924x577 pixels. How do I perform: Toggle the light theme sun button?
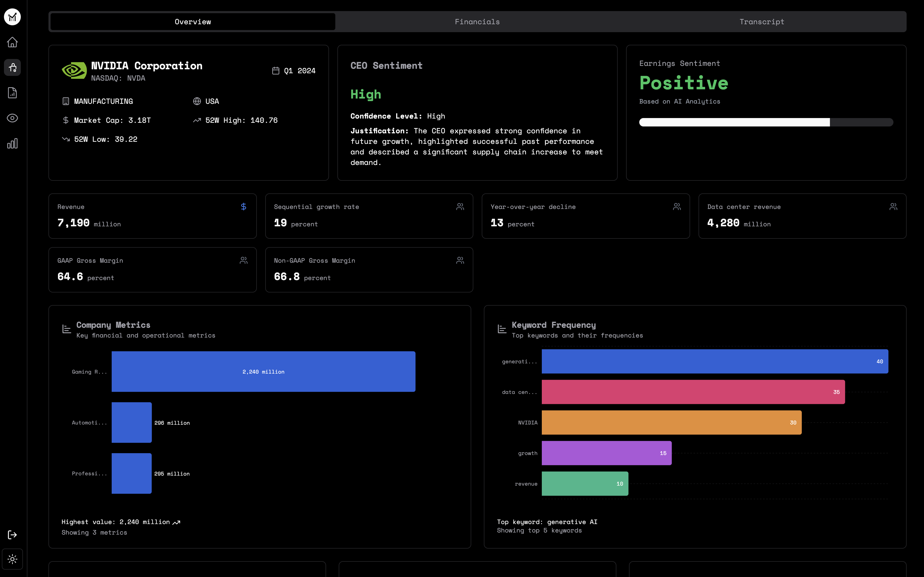pos(12,559)
